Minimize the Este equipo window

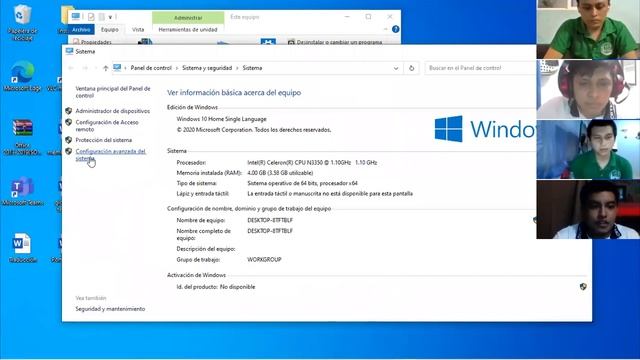[347, 17]
